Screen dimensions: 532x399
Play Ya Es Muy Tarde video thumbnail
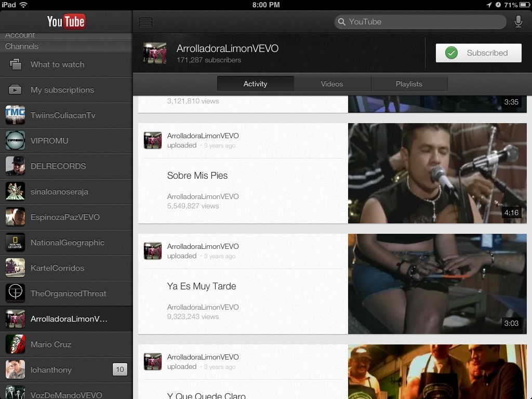[437, 284]
